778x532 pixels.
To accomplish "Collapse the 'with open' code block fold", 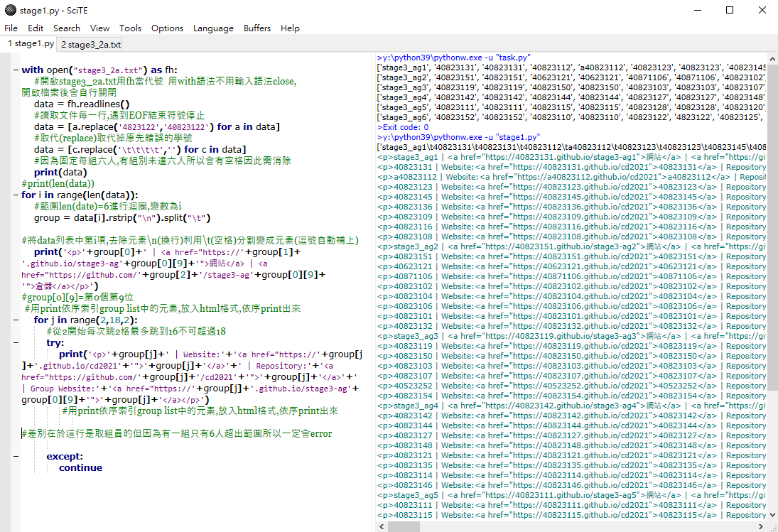I will coord(16,70).
